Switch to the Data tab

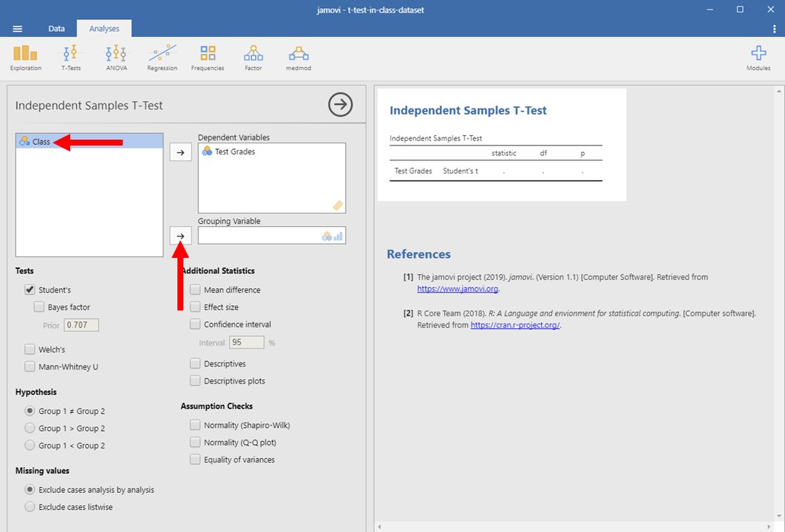pos(57,29)
